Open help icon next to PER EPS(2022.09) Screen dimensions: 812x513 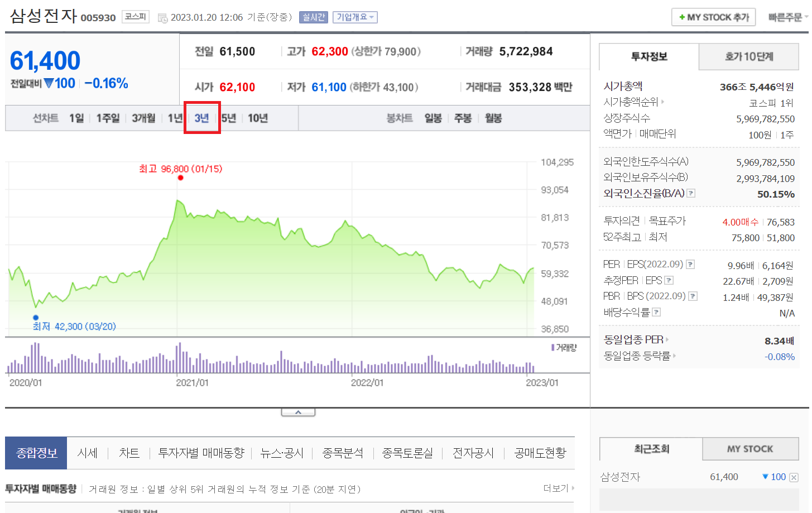click(x=690, y=264)
